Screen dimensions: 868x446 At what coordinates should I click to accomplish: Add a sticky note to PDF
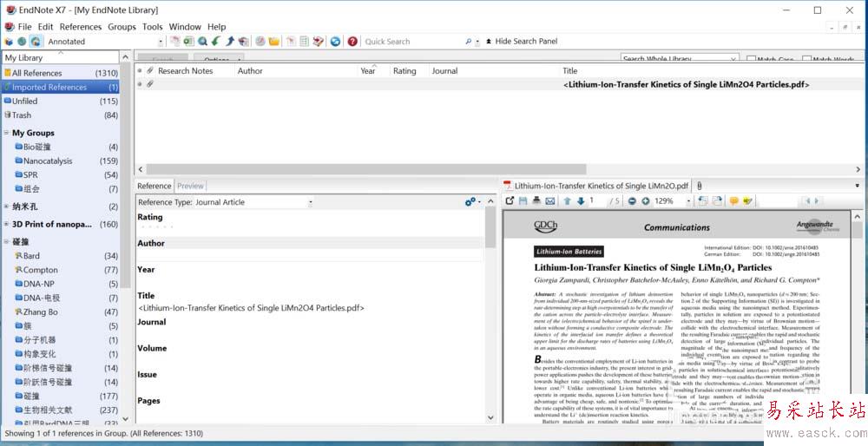pyautogui.click(x=734, y=201)
